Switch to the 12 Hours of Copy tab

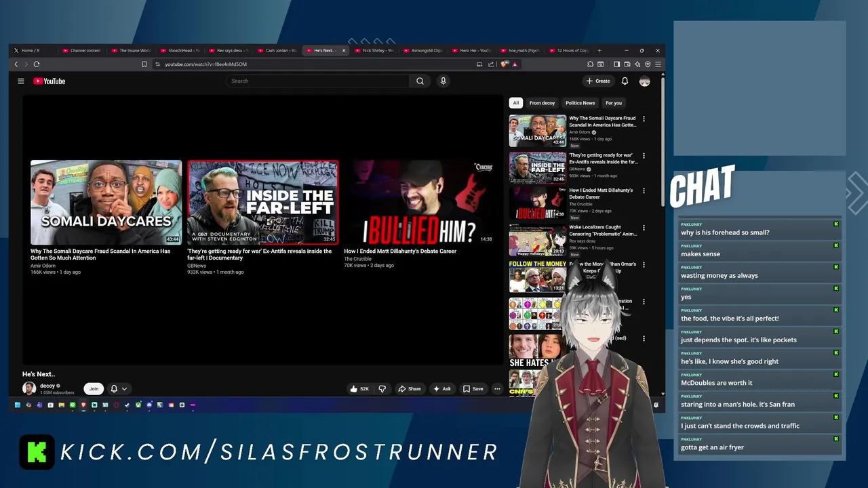568,50
